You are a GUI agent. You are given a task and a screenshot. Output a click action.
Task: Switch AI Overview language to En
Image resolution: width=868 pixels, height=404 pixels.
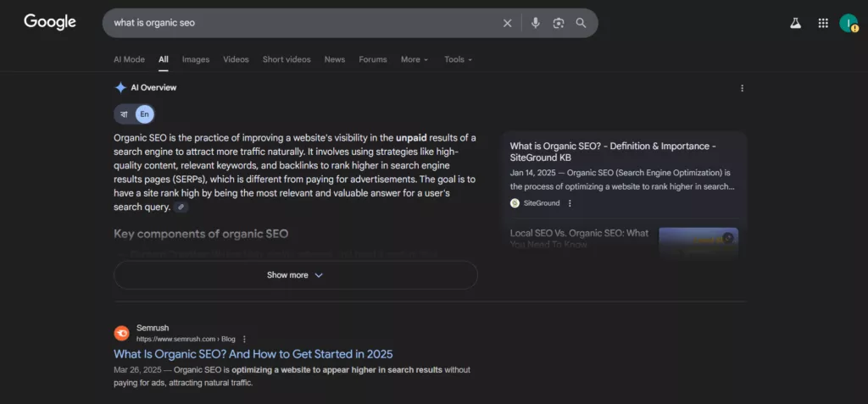[144, 114]
